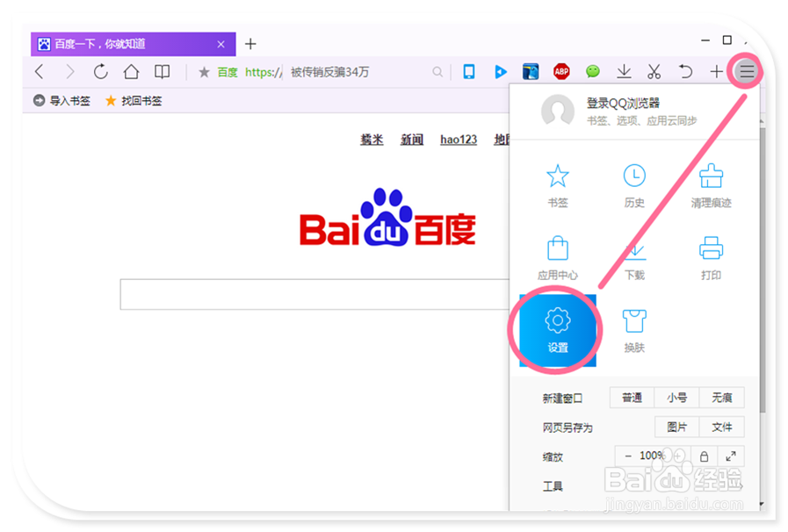Open the Print (打印) function
This screenshot has width=788, height=532.
pos(710,257)
